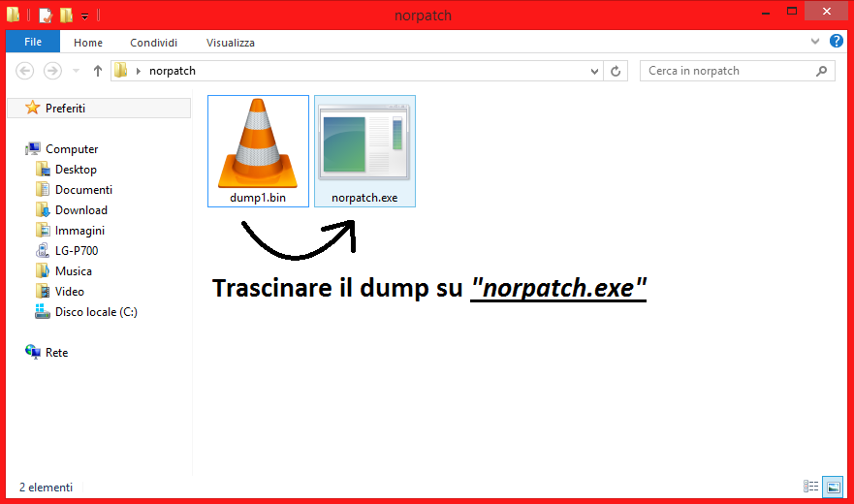This screenshot has height=504, width=854.
Task: Click the LG-P700 phone icon
Action: click(42, 251)
